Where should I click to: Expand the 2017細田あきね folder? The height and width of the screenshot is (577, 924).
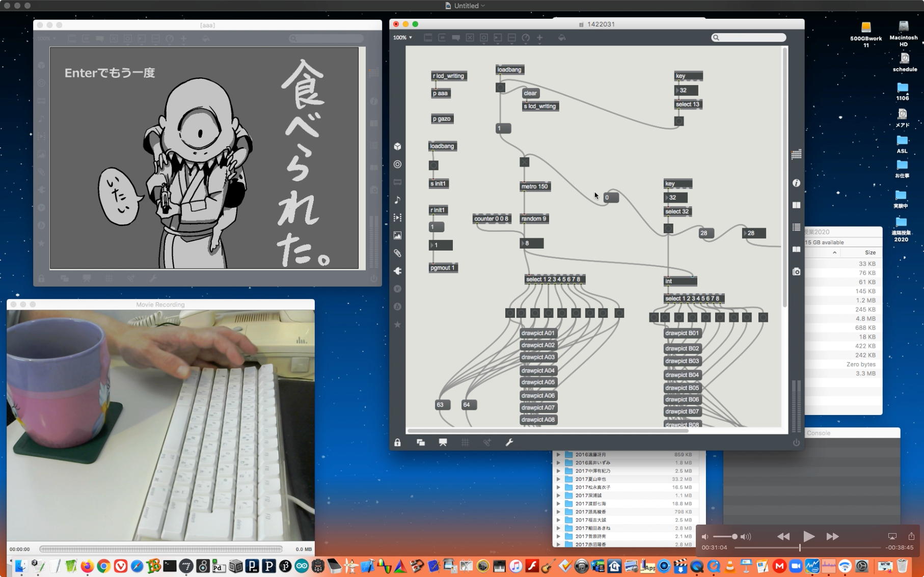(558, 528)
